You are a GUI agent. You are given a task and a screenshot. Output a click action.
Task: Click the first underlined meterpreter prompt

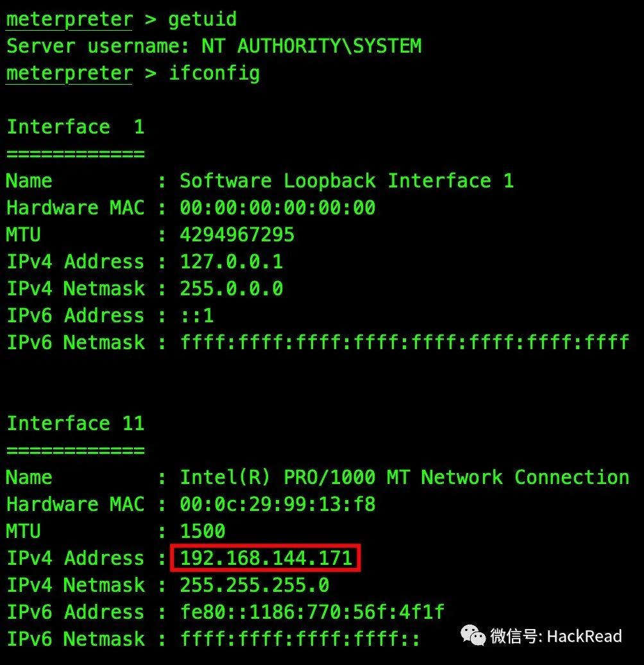(x=69, y=20)
